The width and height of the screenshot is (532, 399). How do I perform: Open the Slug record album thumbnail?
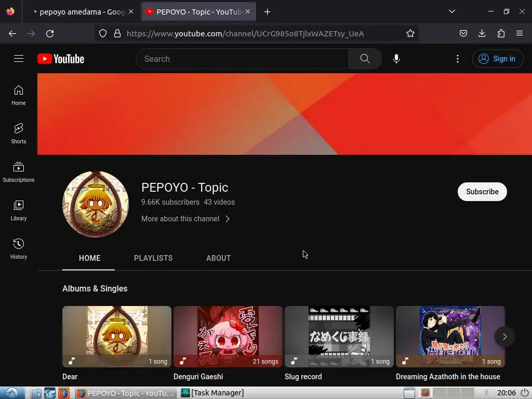click(339, 337)
